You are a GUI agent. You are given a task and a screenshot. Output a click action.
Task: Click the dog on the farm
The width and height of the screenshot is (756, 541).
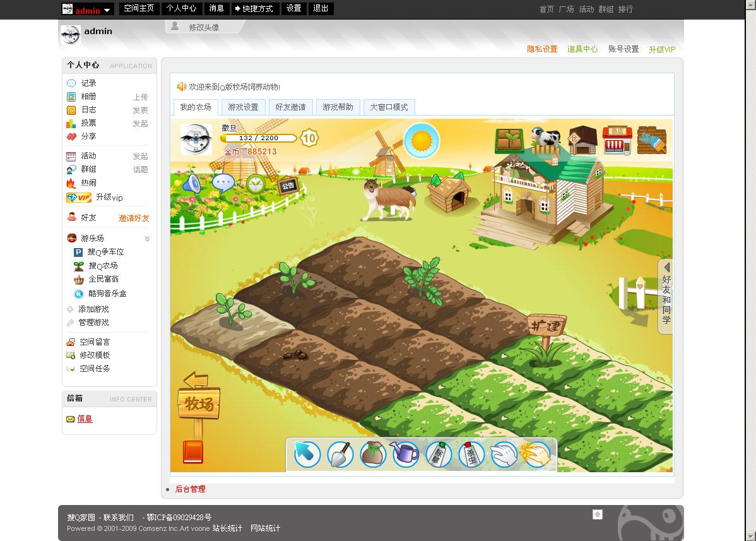(389, 199)
